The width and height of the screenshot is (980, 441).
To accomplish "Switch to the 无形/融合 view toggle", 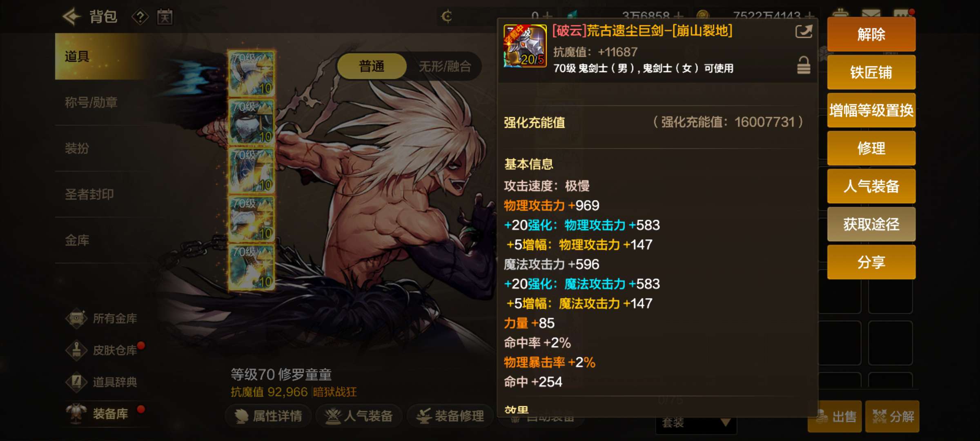I will [x=445, y=66].
